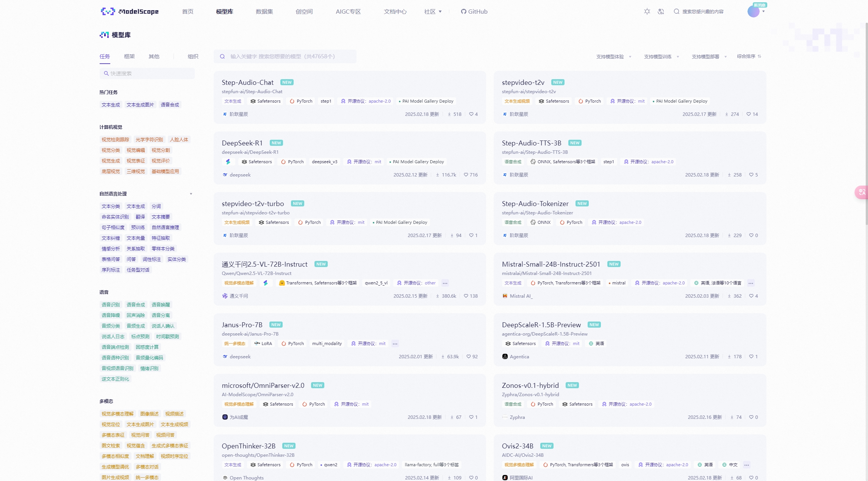Click download icon on DeepSeek-R1 card
868x481 pixels.
pos(438,175)
